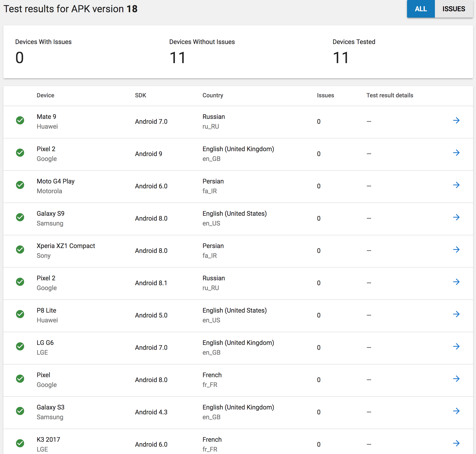Image resolution: width=476 pixels, height=454 pixels.
Task: Open details arrow for Galaxy S3
Action: tap(456, 411)
